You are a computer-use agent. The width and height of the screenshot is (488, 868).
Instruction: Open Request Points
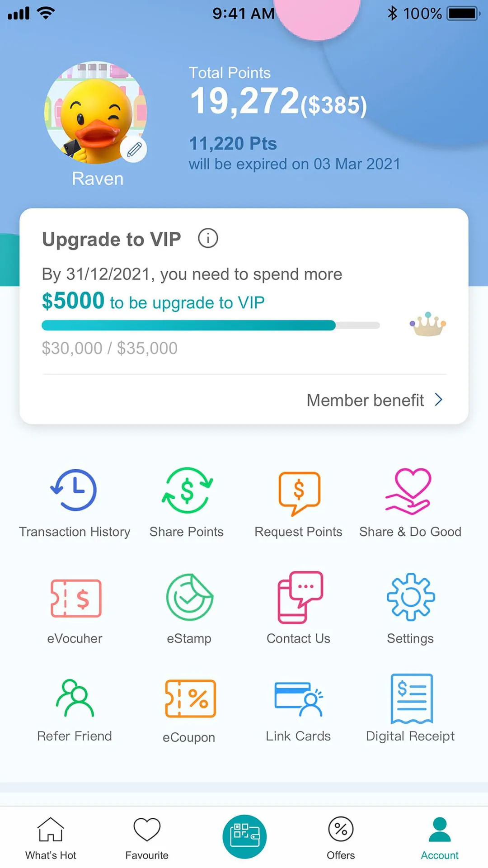point(298,491)
